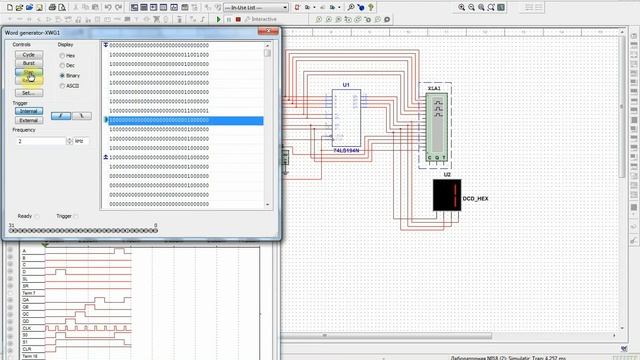Click the Zoom full screen toolbar icon
This screenshot has width=640, height=360.
(x=501, y=7)
